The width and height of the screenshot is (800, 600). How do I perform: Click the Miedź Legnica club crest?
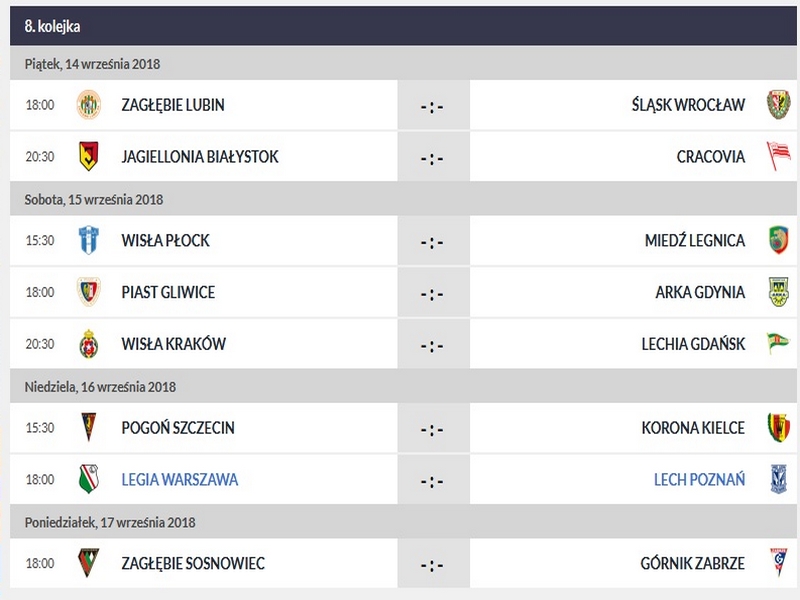pos(778,241)
